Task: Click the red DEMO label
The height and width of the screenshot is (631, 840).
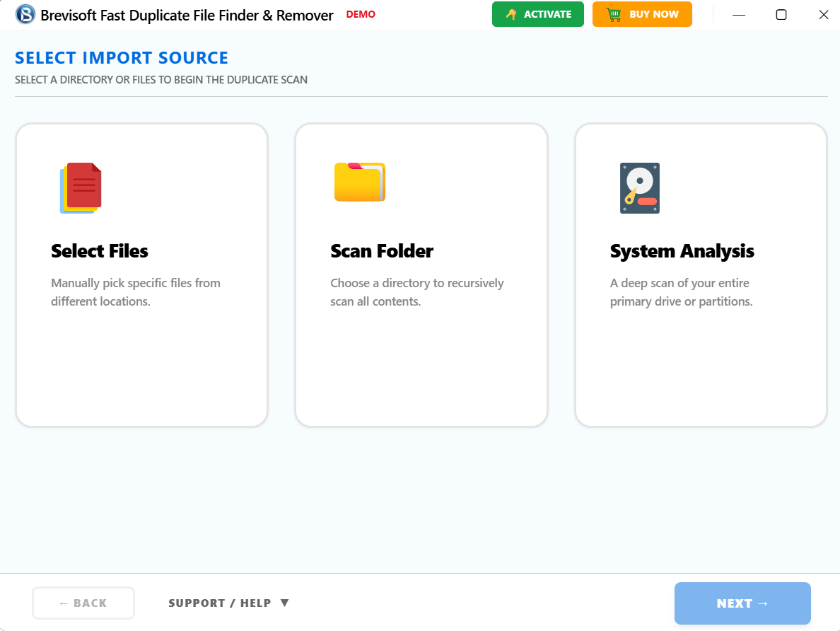Action: pyautogui.click(x=361, y=13)
